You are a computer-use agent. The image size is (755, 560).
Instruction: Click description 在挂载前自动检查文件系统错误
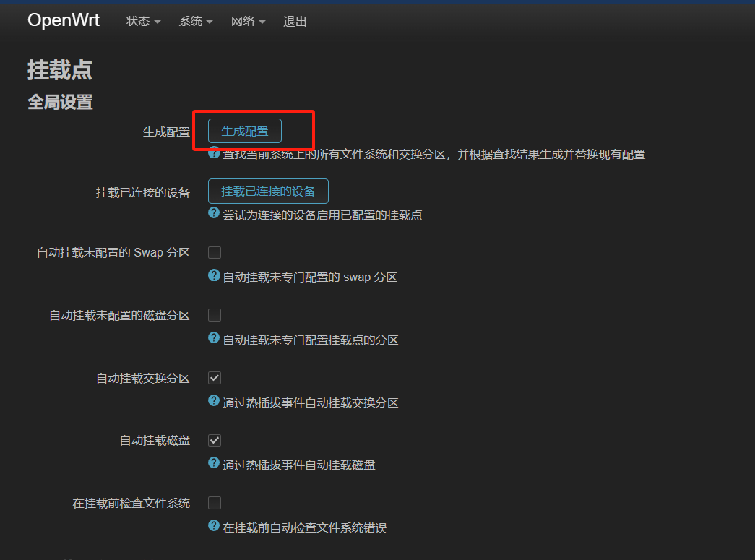pos(305,527)
